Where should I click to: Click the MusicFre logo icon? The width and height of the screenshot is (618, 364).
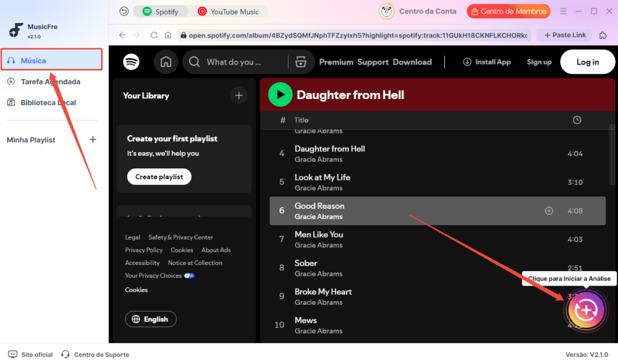coord(16,30)
